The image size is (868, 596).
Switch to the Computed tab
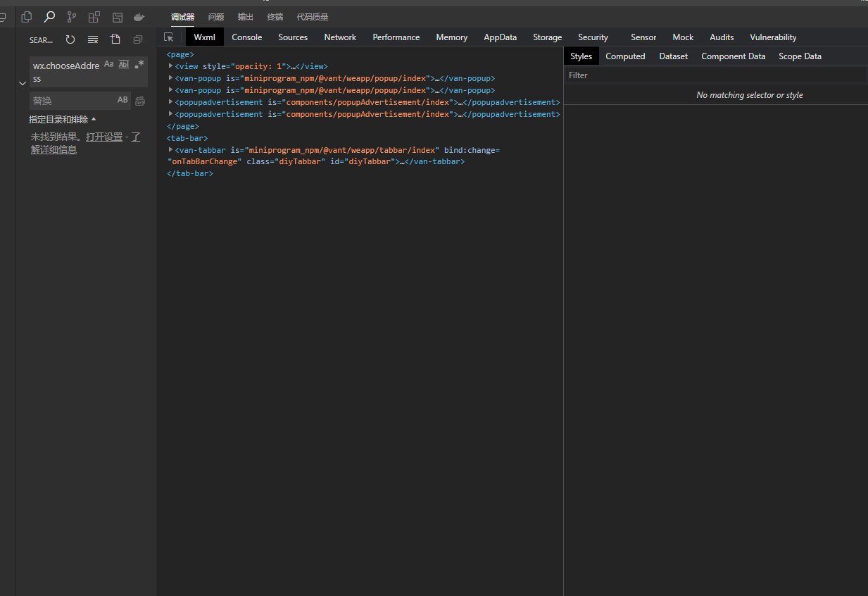point(625,56)
